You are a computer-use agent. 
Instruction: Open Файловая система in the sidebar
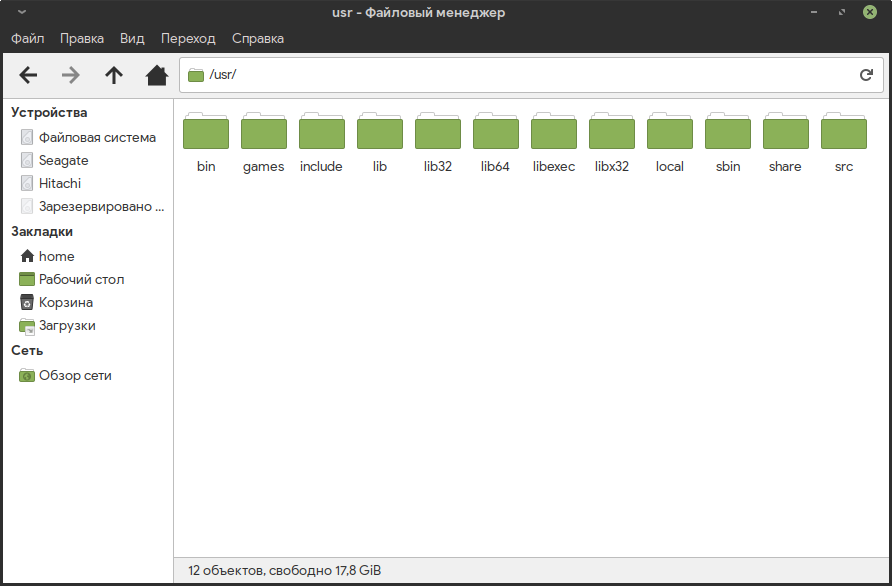tap(88, 138)
